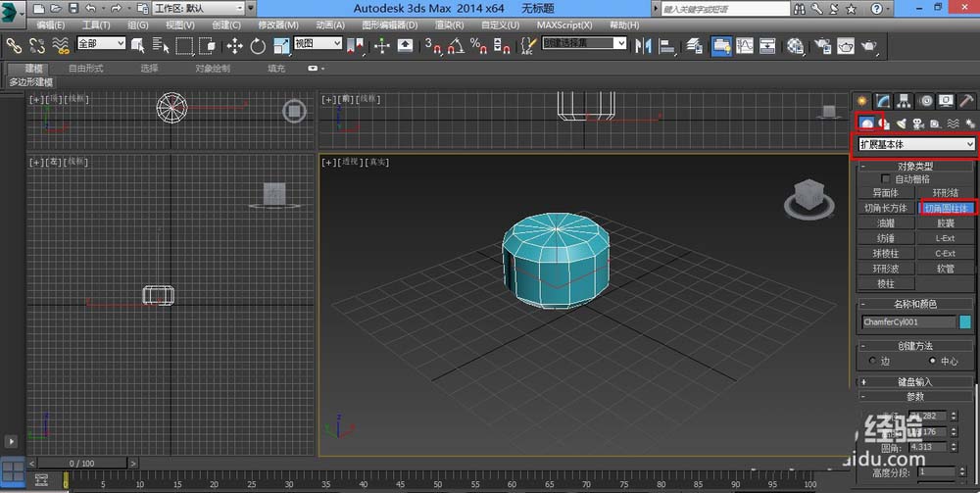The image size is (980, 493).
Task: Open the Curve Editor icon
Action: [x=745, y=45]
